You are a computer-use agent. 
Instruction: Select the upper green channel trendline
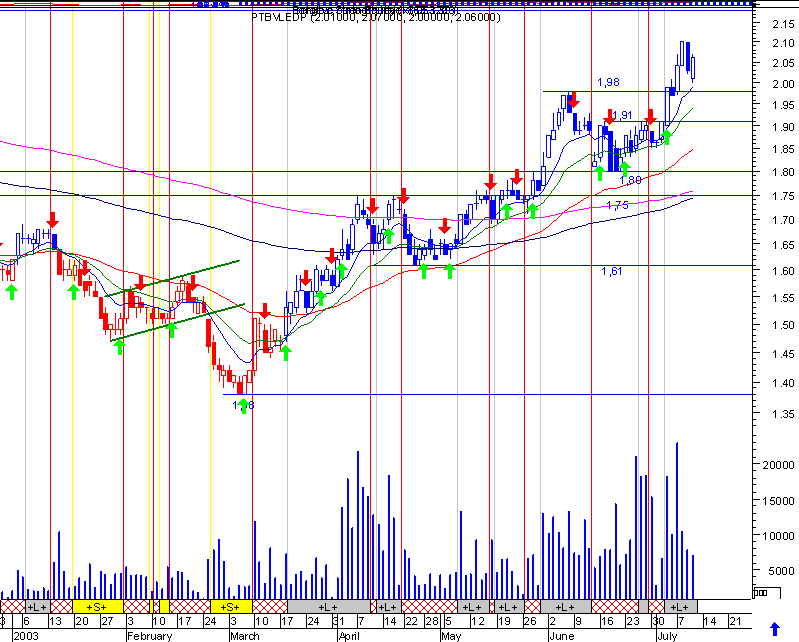click(172, 279)
